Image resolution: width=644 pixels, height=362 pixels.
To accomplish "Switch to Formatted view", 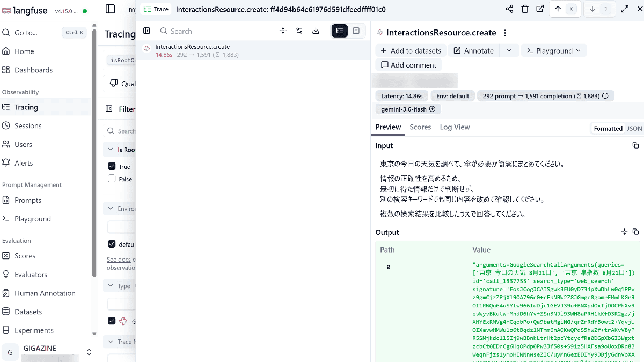I will [x=608, y=129].
